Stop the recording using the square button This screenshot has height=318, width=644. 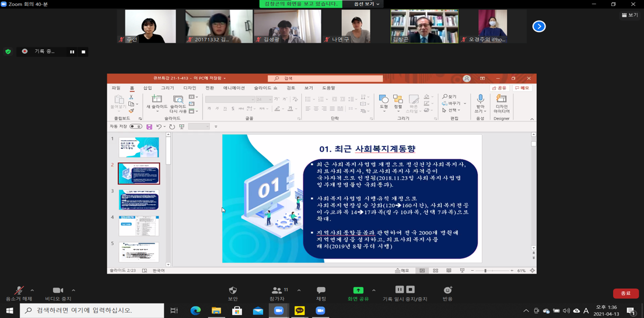pos(83,52)
